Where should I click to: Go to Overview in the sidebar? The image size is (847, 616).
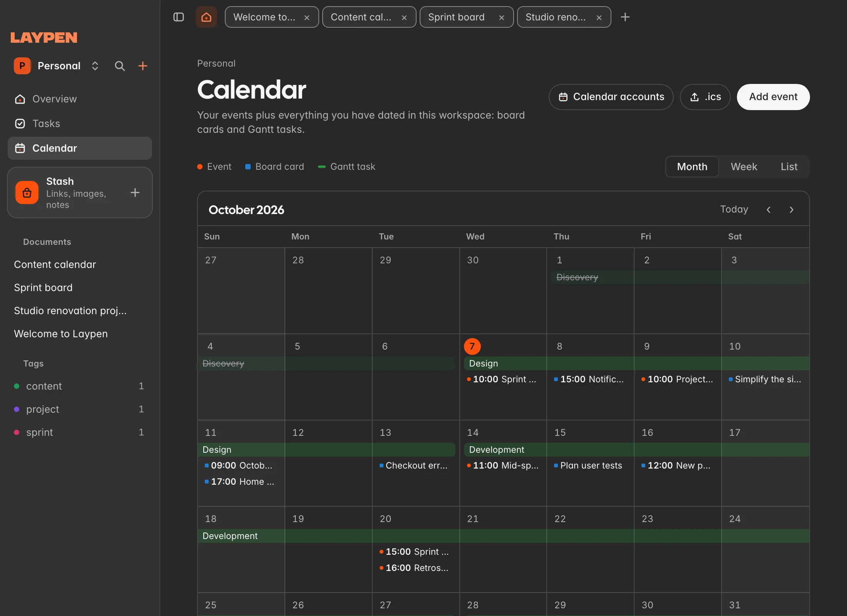pos(80,99)
